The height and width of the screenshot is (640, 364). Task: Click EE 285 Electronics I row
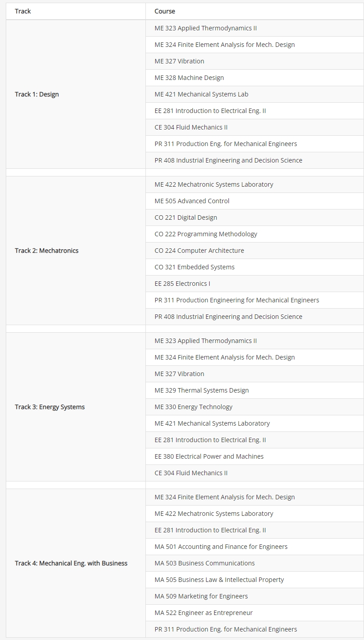coord(182,284)
